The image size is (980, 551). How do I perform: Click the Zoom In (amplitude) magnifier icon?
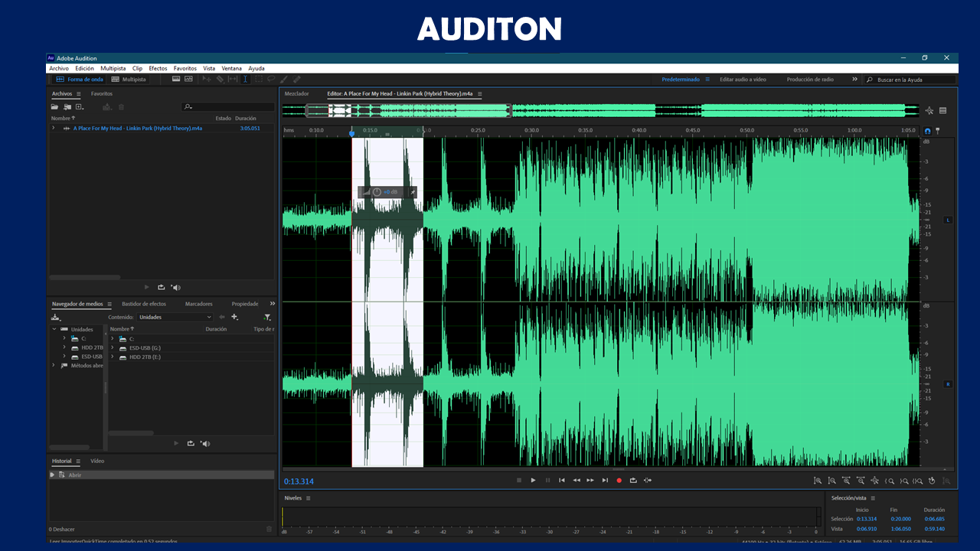(x=818, y=481)
